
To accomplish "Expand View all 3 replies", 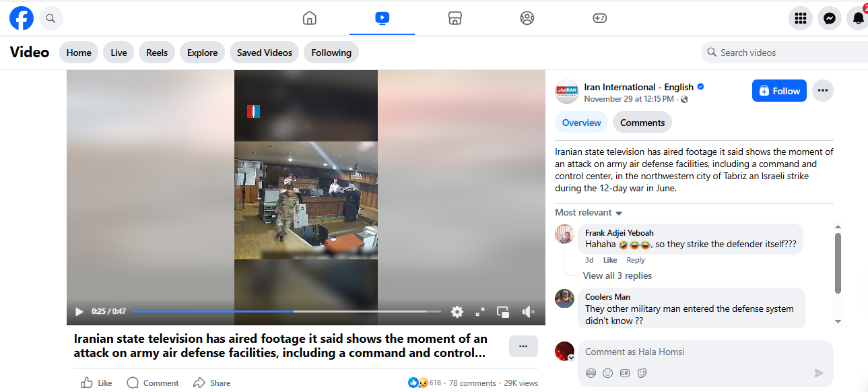I will tap(617, 275).
